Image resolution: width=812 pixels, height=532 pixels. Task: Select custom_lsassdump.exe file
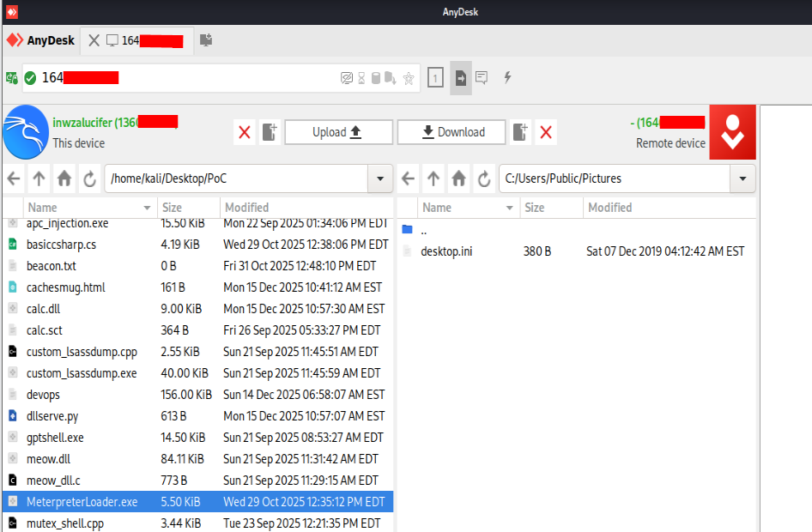pyautogui.click(x=197, y=373)
